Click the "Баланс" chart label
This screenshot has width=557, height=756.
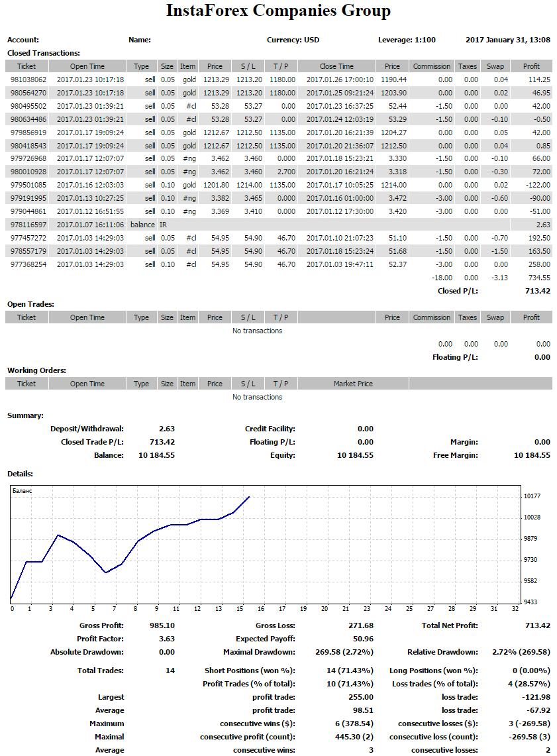(x=22, y=491)
